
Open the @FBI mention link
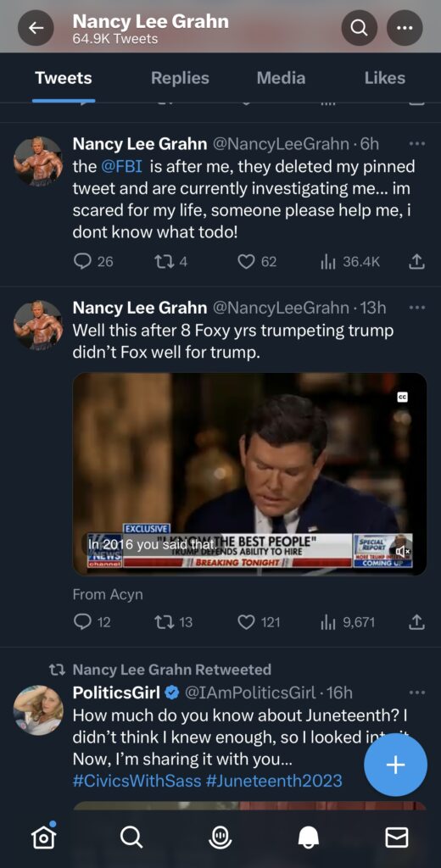[122, 167]
